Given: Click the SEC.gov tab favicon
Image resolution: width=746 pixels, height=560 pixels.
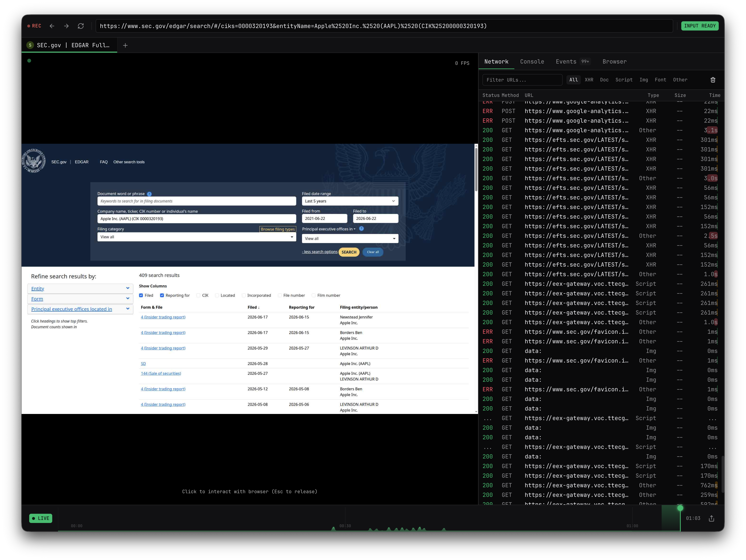Looking at the screenshot, I should pos(30,45).
